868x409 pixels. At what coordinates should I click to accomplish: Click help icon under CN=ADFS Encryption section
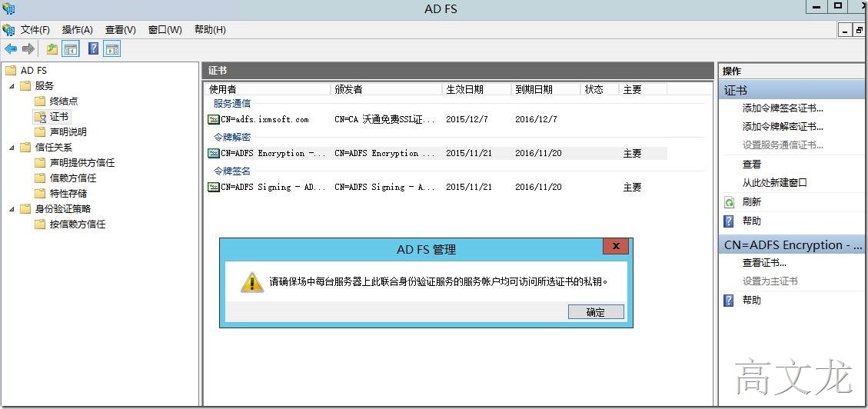[729, 300]
